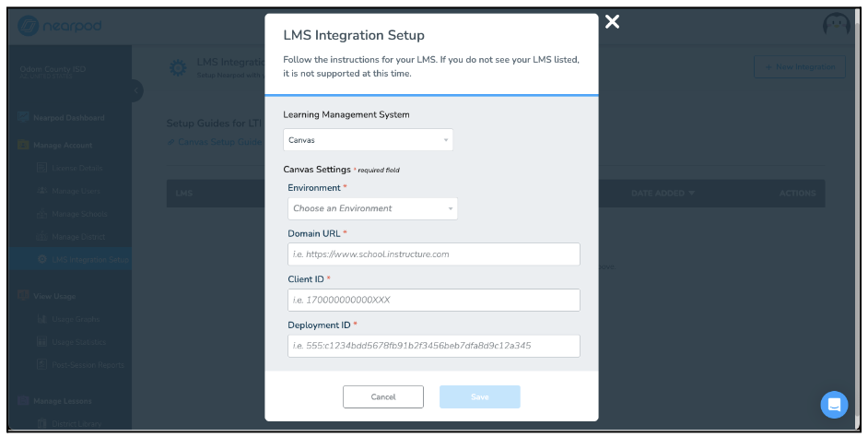Open the user avatar menu
Screen dimensions: 868x437
(x=836, y=26)
